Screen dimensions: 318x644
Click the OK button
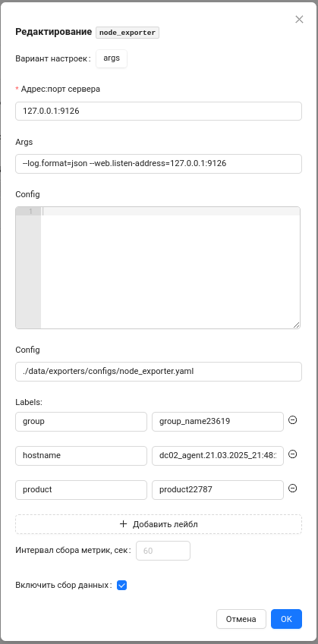click(286, 619)
